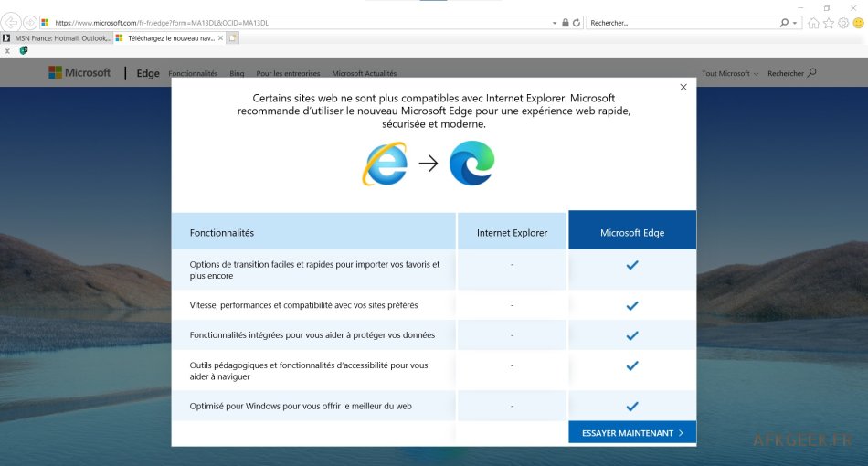Click the Edge checkmark in Outils pédagogiques row
Screen dimensions: 868x466
(x=632, y=365)
